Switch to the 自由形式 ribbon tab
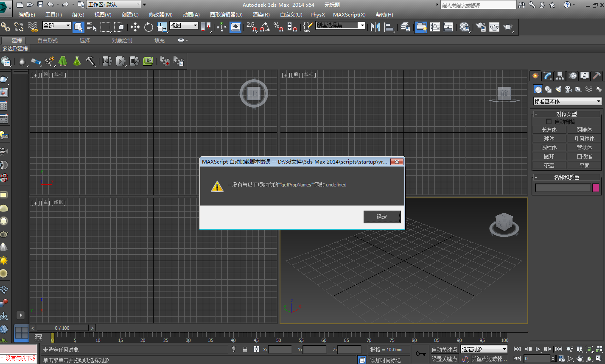Screen dimensions: 605x364 (x=48, y=41)
